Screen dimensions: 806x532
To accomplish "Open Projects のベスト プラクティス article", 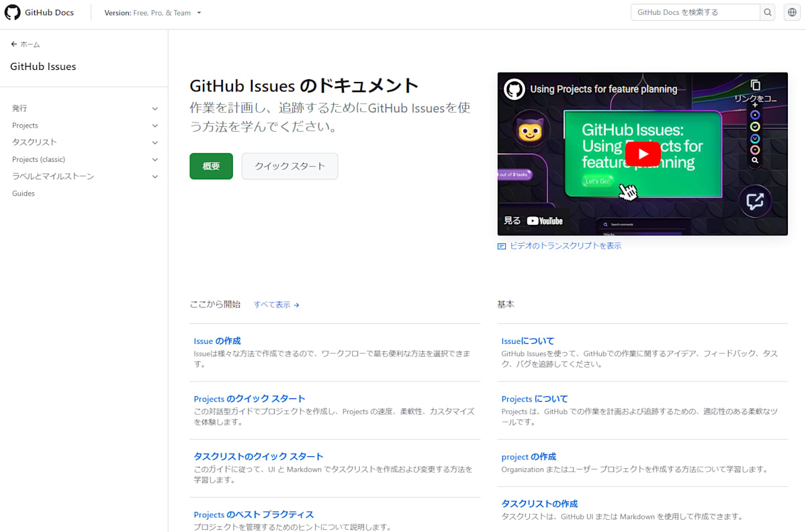I will click(x=253, y=515).
